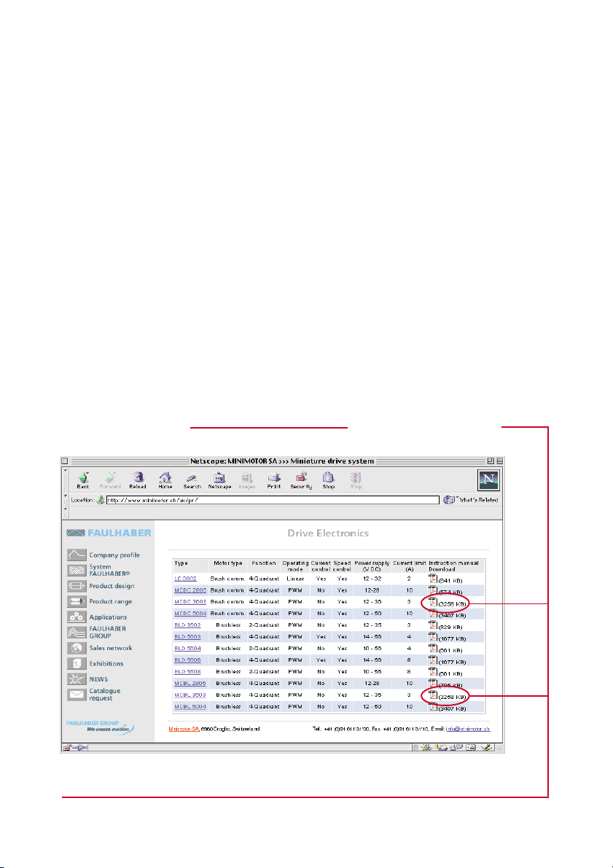Open the BLD 5003 product link
This screenshot has width=613, height=868.
pos(187,636)
